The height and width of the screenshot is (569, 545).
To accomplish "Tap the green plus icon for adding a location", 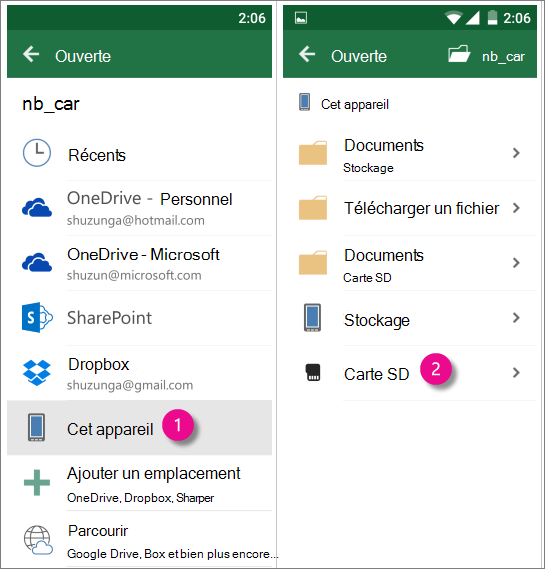I will 37,483.
